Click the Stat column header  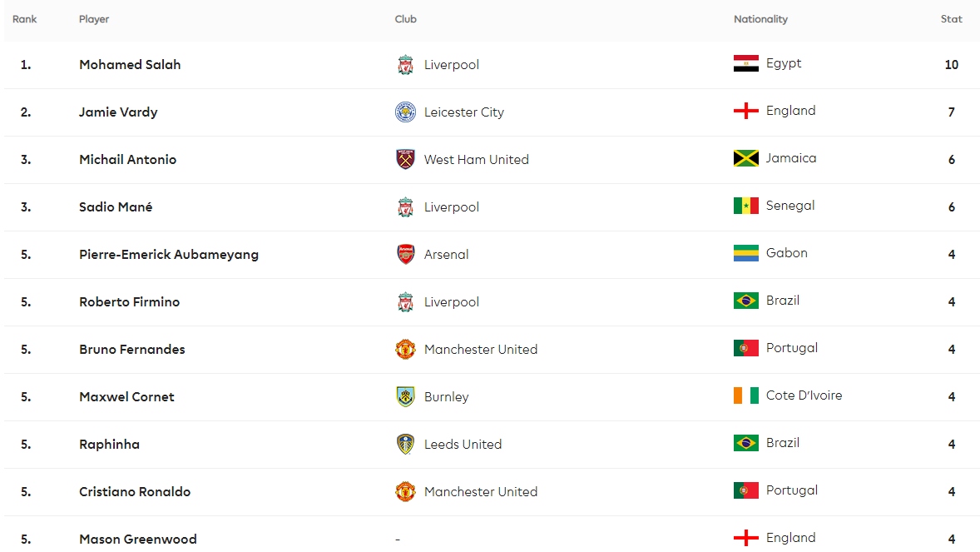coord(951,19)
